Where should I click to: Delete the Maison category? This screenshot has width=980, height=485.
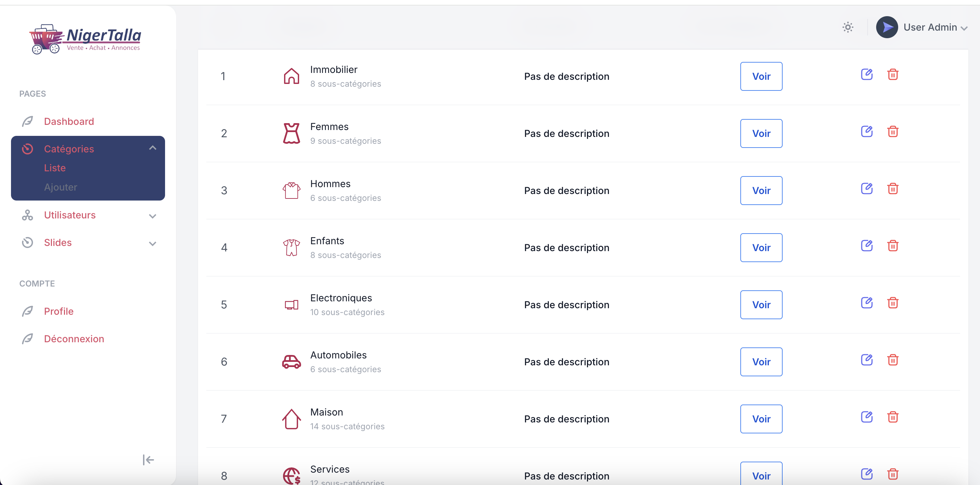coord(893,417)
